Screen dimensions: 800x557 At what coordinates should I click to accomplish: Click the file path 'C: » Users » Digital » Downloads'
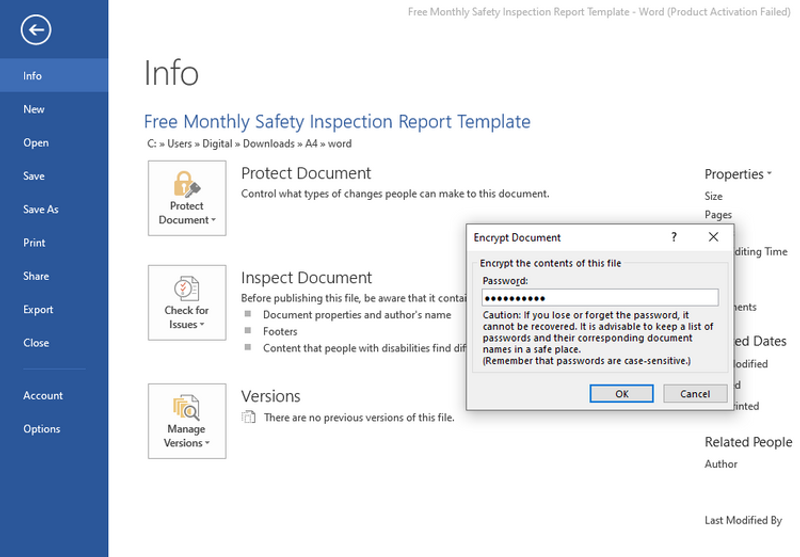[249, 144]
